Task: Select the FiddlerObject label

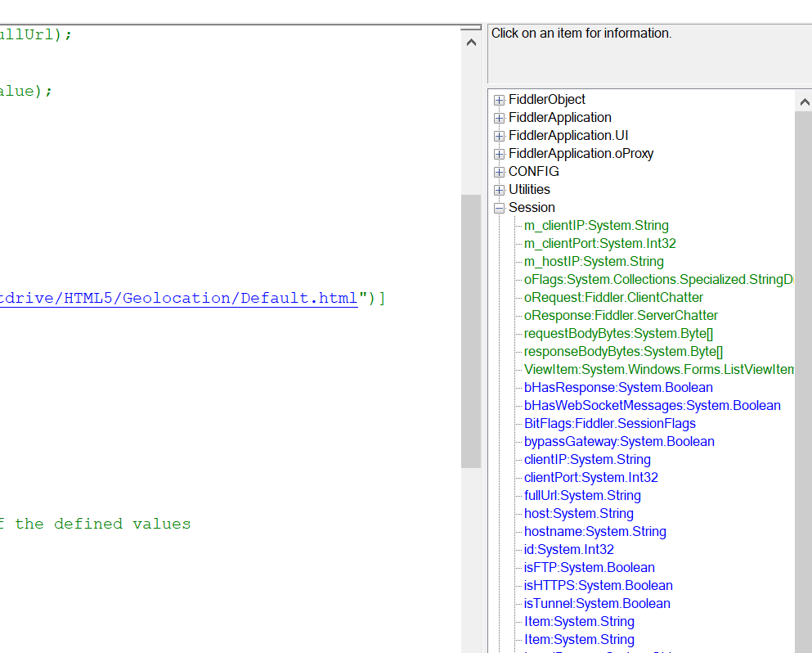Action: pyautogui.click(x=547, y=100)
